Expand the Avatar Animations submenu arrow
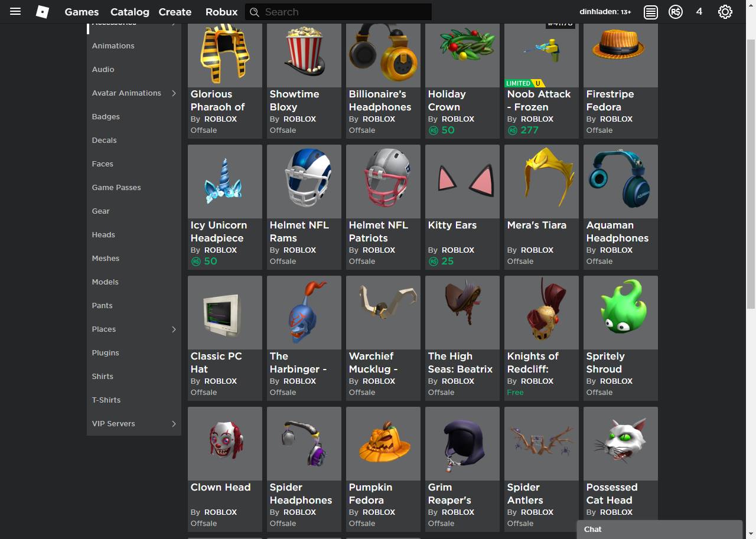The width and height of the screenshot is (756, 539). tap(174, 93)
